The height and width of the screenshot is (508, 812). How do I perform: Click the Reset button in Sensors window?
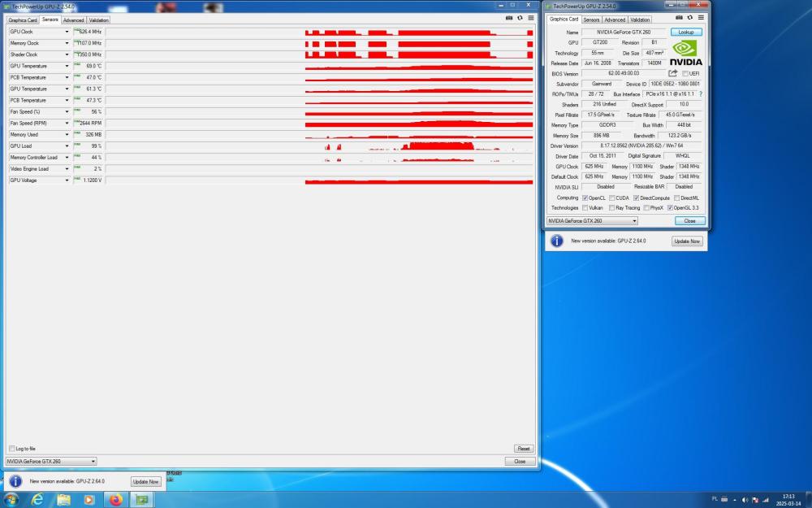point(524,449)
